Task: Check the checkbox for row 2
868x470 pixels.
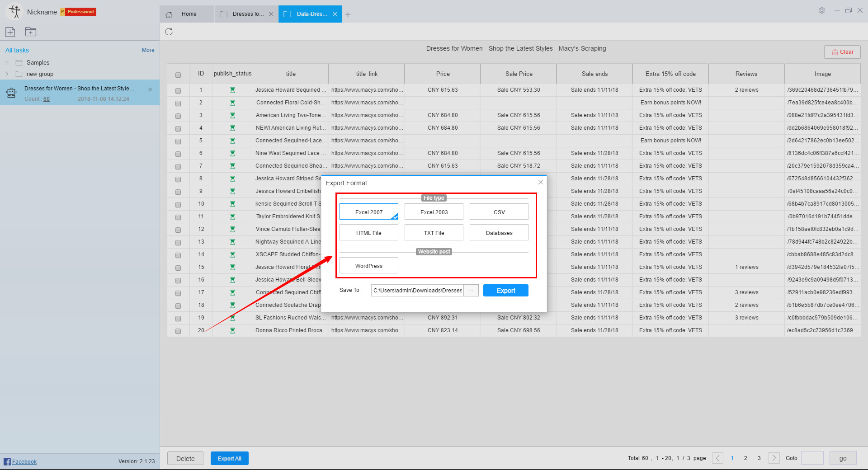Action: coord(178,103)
